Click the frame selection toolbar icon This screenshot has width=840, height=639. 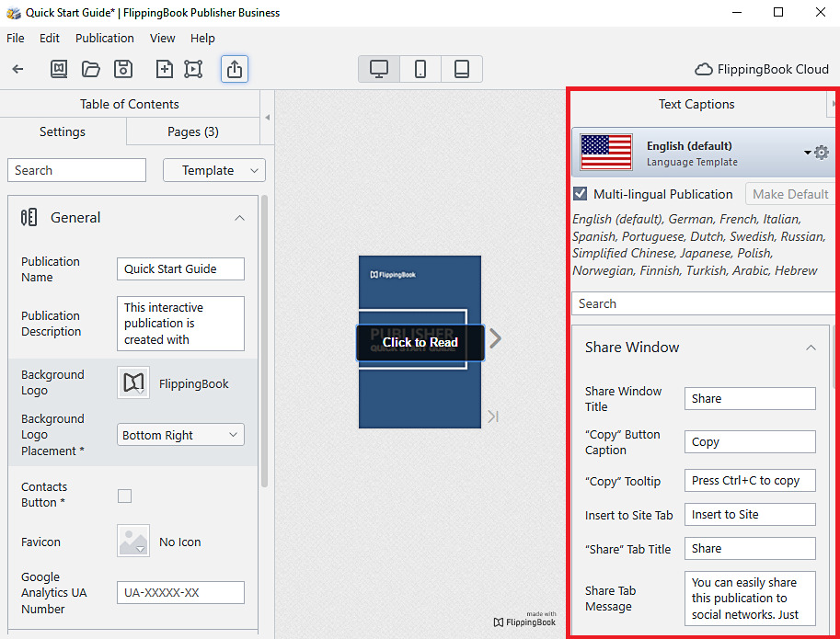tap(193, 69)
